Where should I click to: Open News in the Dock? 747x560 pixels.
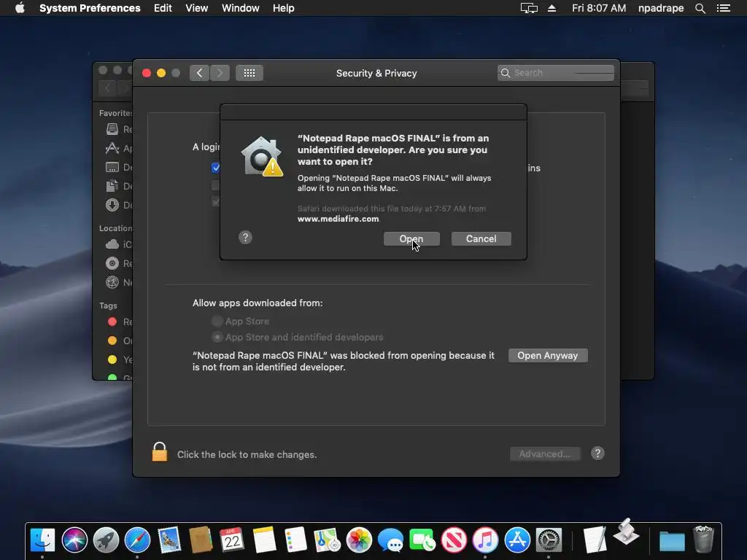tap(454, 540)
